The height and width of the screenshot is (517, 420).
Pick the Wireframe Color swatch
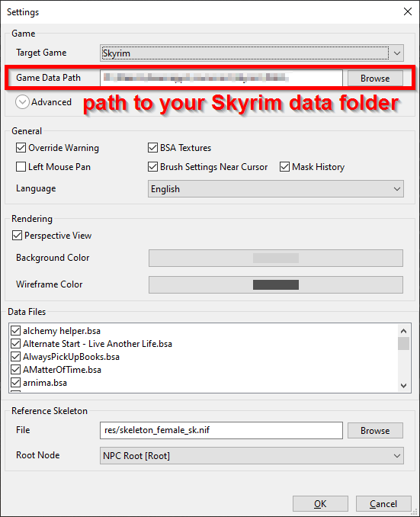pyautogui.click(x=276, y=284)
